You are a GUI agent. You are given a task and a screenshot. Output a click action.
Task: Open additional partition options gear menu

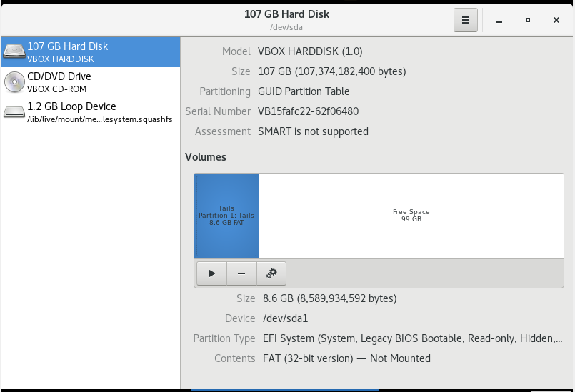click(x=271, y=273)
